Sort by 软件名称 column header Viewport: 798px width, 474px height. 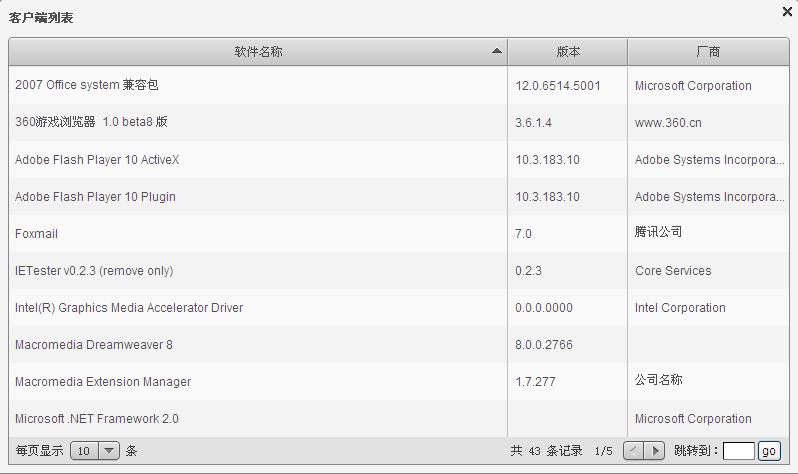click(258, 51)
